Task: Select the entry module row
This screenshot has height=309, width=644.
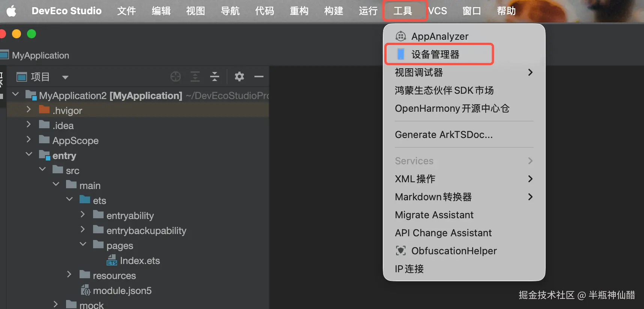Action: tap(137, 155)
